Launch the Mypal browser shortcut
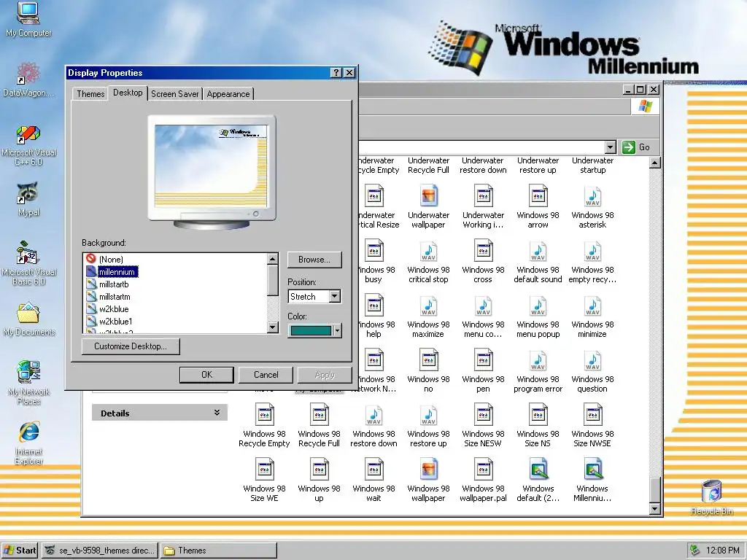This screenshot has width=747, height=560. pos(28,199)
